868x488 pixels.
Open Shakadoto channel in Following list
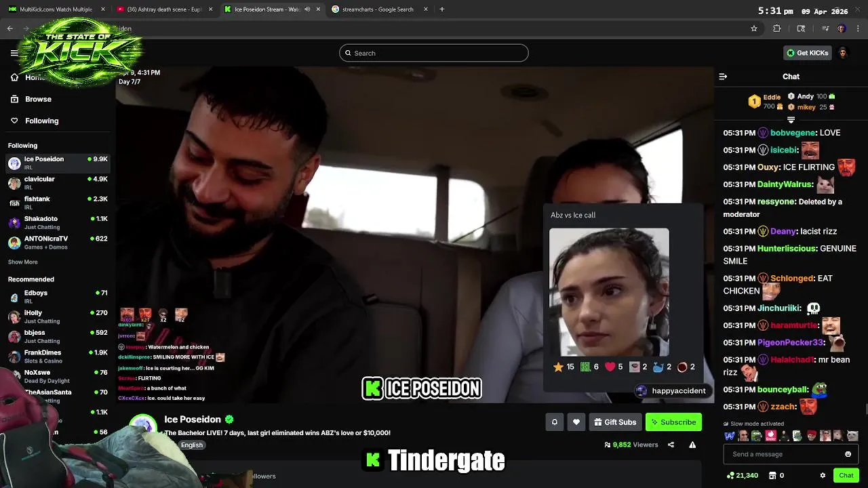pos(58,222)
